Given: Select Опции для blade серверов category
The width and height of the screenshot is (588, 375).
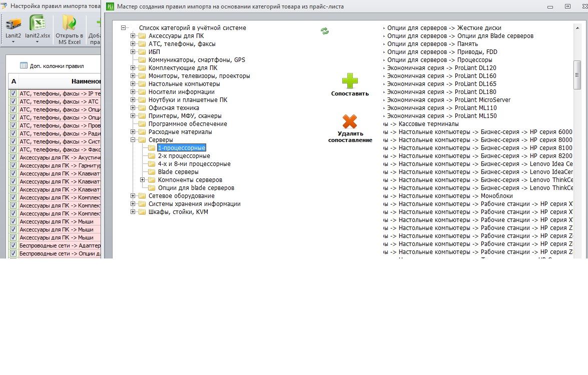Looking at the screenshot, I should click(196, 188).
